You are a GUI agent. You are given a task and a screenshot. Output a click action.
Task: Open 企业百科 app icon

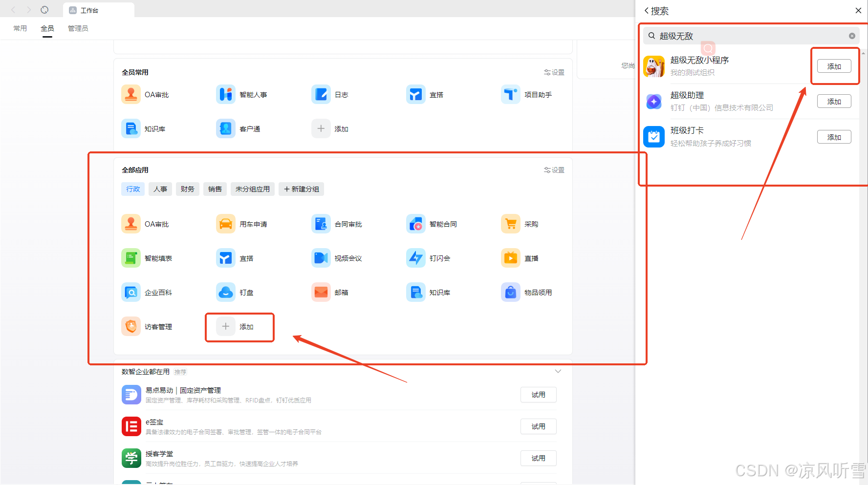pos(130,292)
